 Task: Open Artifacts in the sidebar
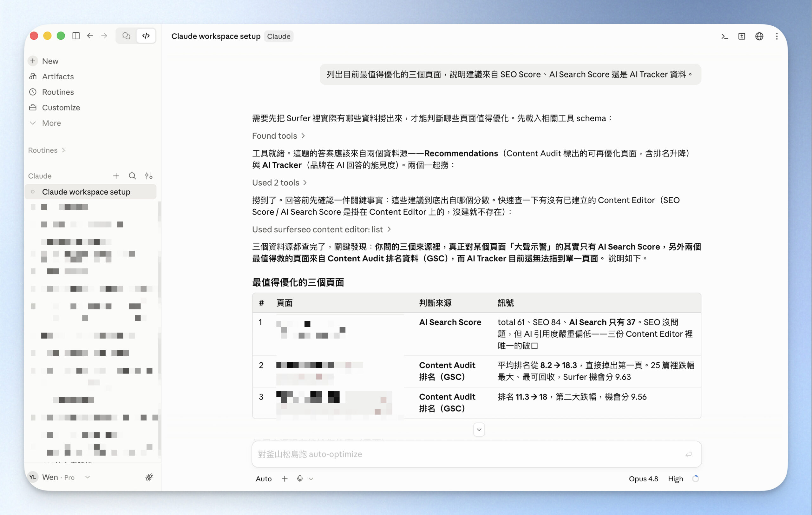pyautogui.click(x=58, y=76)
